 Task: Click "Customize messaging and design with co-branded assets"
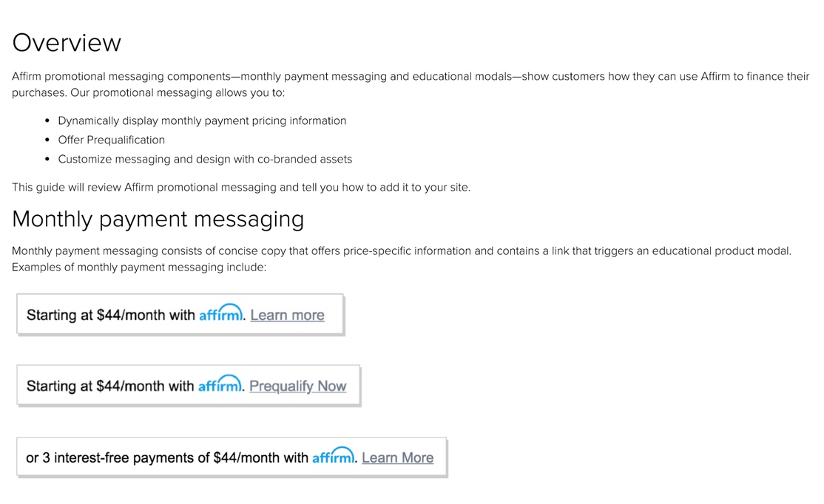click(205, 159)
